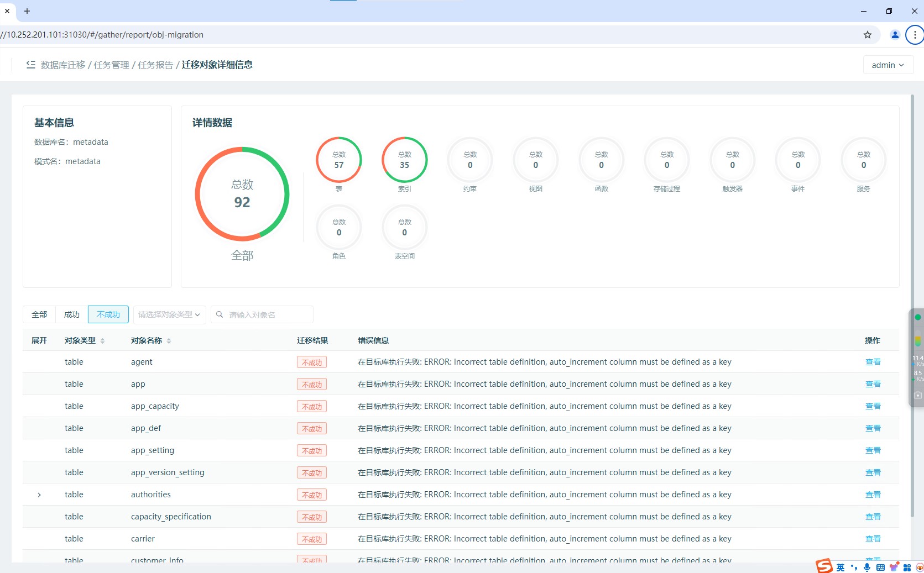Open the soft keyboard icon in IME bar
Image resolution: width=924 pixels, height=573 pixels.
880,567
